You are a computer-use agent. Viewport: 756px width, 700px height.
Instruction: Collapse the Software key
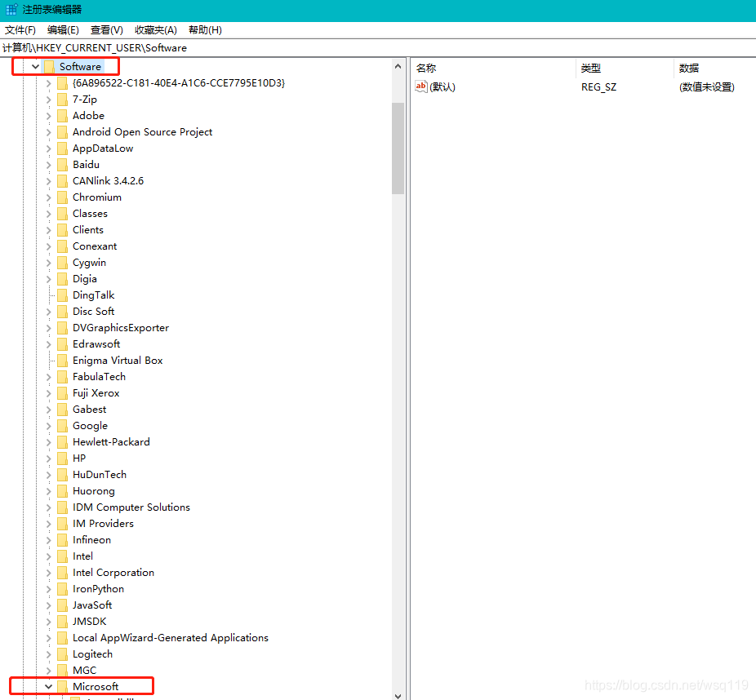click(x=35, y=66)
